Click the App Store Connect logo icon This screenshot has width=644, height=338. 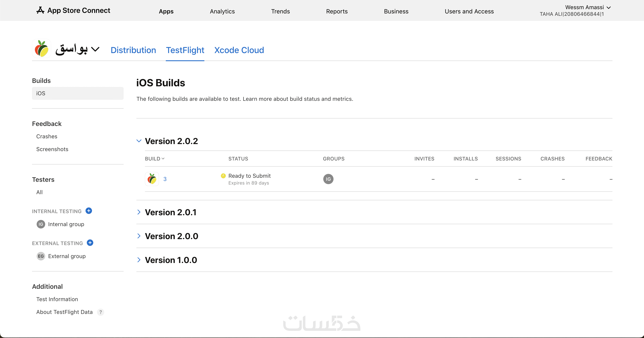(x=40, y=10)
